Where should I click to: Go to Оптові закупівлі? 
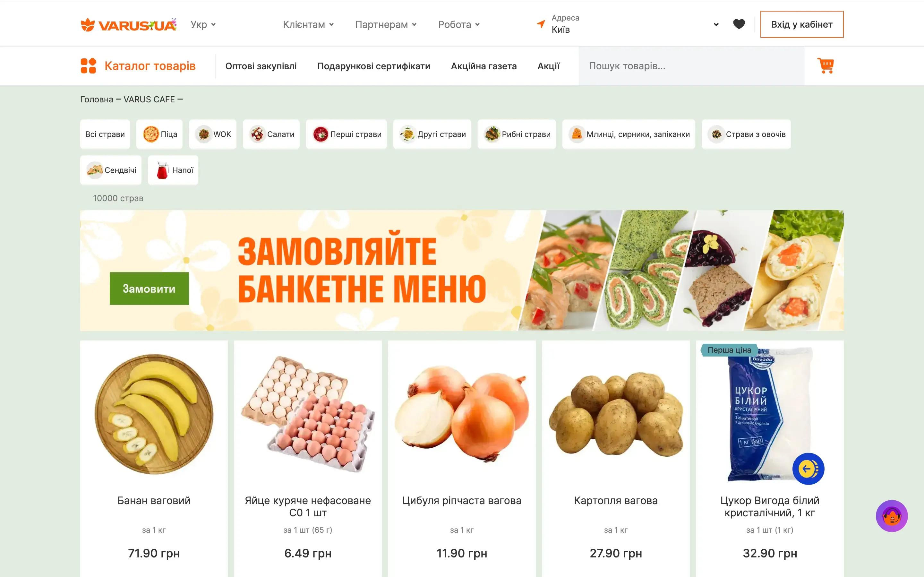[261, 66]
